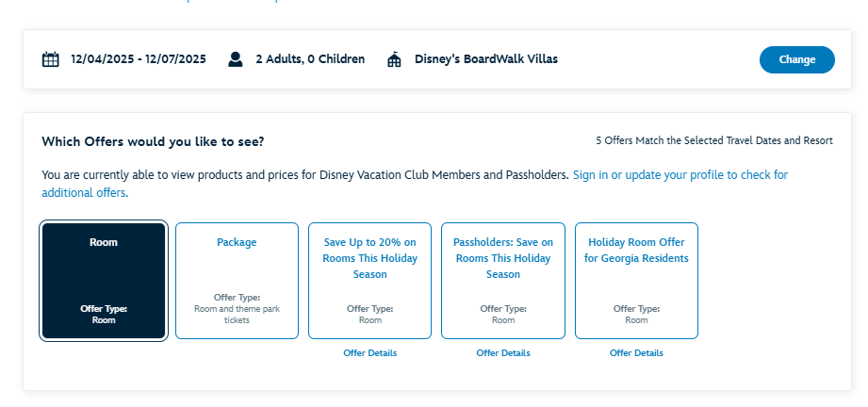Select the Room offer card
Viewport: 868px width, 407px height.
point(104,281)
